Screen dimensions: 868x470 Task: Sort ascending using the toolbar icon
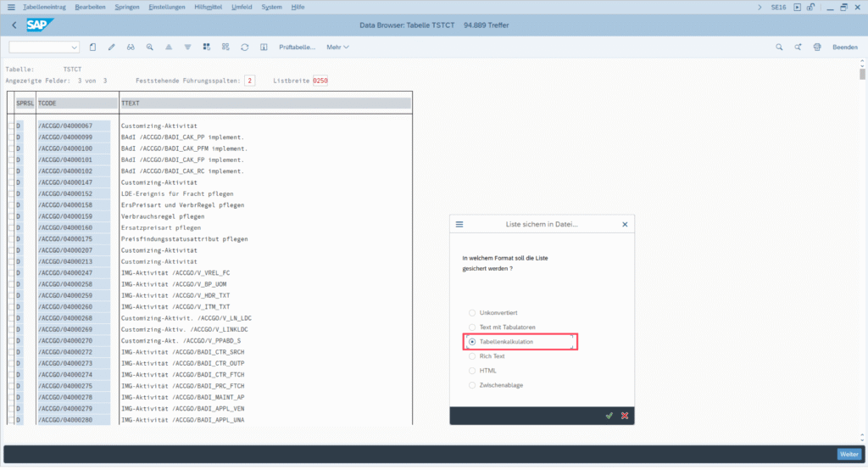click(x=169, y=48)
